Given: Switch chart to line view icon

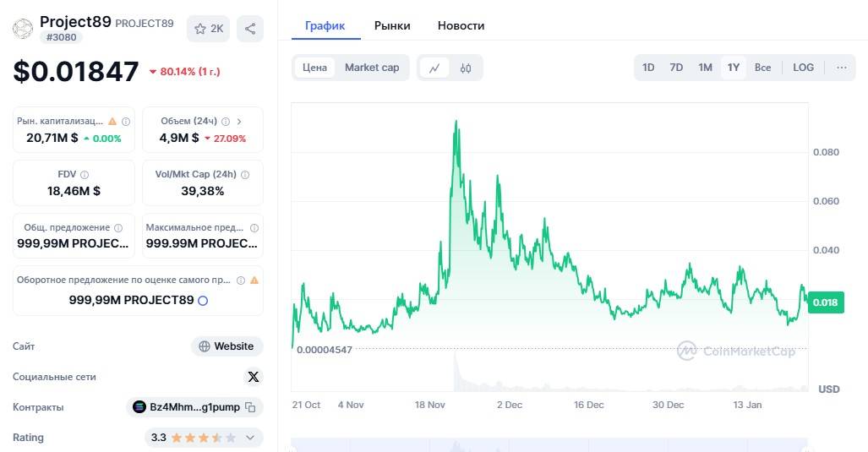Looking at the screenshot, I should (434, 68).
